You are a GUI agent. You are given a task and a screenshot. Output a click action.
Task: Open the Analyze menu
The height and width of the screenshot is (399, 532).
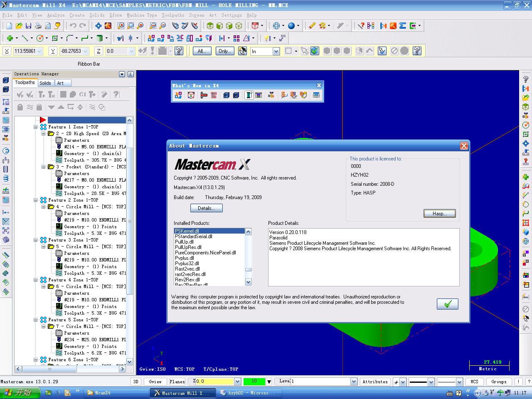pyautogui.click(x=56, y=15)
